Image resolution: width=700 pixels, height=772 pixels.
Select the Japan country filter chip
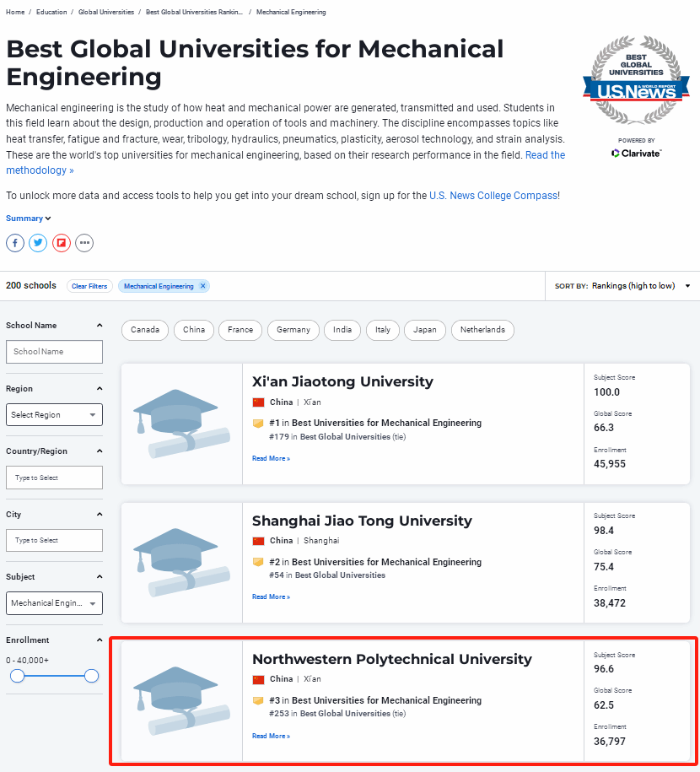coord(425,330)
